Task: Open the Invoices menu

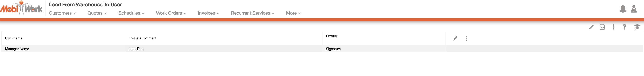Action: [x=209, y=13]
